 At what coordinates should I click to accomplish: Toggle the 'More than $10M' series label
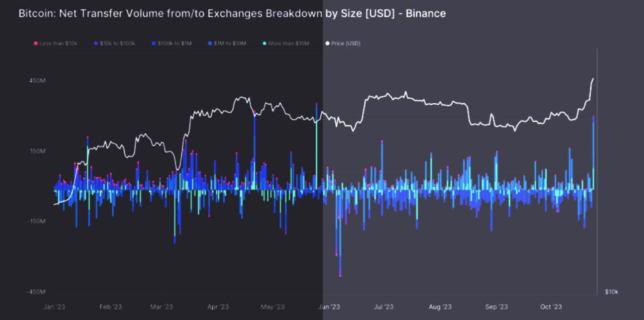288,43
